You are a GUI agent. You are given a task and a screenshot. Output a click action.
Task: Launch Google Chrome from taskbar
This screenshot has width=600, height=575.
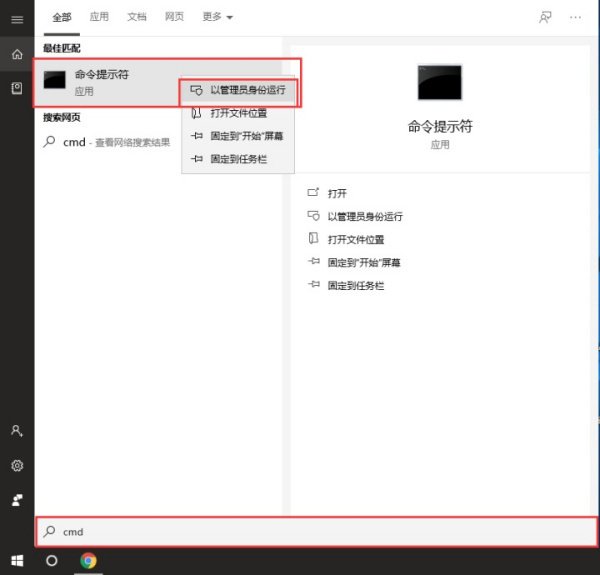click(88, 561)
